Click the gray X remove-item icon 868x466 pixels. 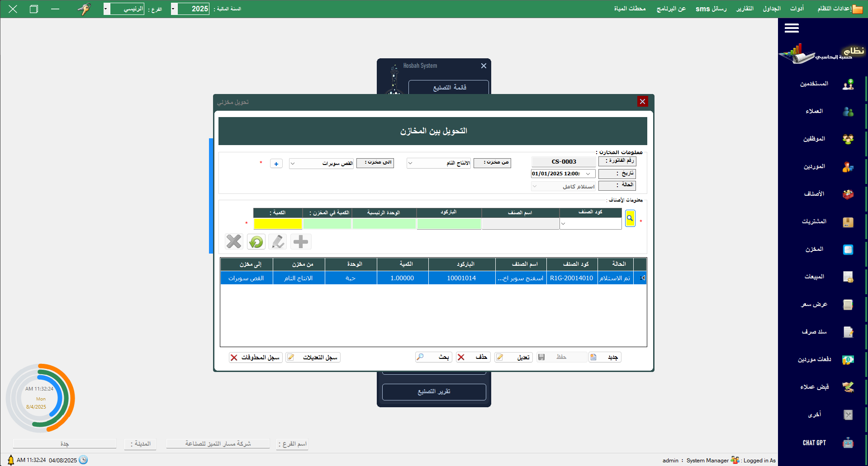pyautogui.click(x=234, y=242)
